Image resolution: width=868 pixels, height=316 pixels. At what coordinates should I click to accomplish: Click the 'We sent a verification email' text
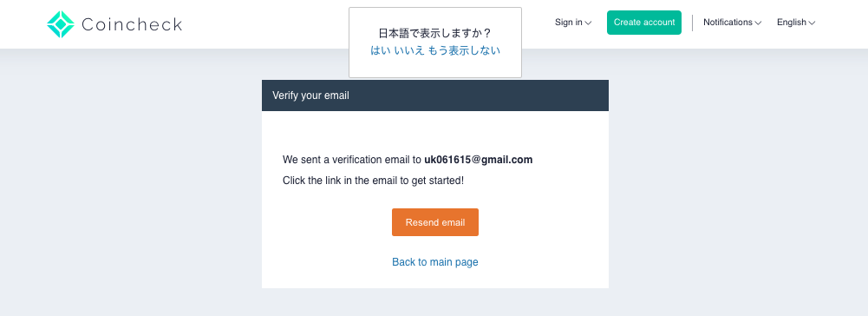pyautogui.click(x=352, y=160)
